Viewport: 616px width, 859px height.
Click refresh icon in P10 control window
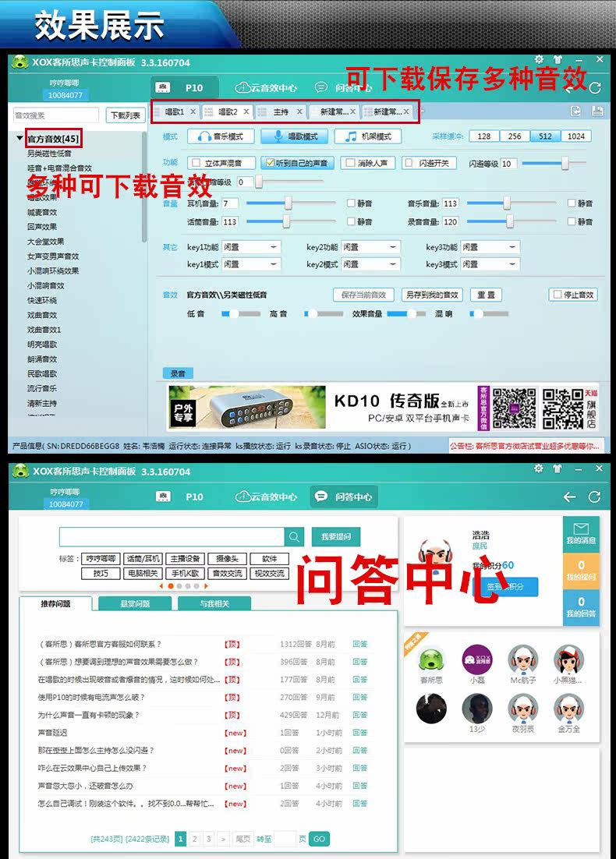click(595, 87)
